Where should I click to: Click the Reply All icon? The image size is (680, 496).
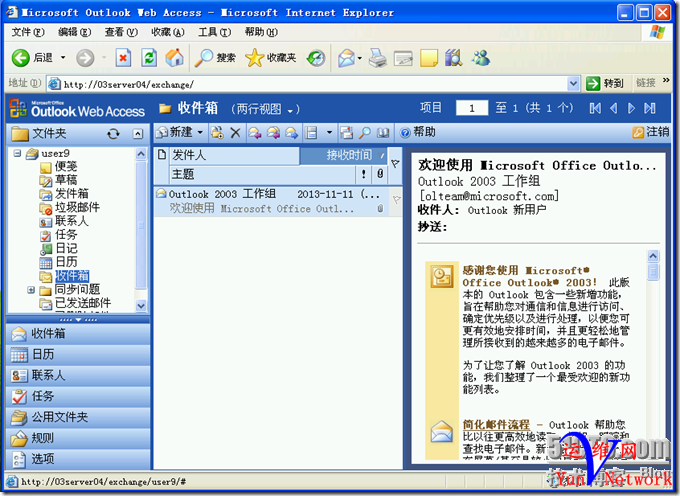click(273, 133)
